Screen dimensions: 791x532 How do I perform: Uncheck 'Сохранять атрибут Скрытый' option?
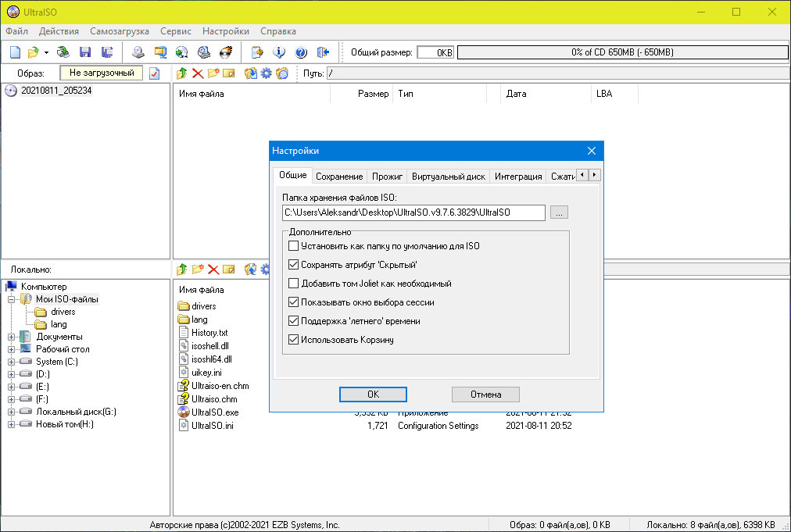point(294,265)
